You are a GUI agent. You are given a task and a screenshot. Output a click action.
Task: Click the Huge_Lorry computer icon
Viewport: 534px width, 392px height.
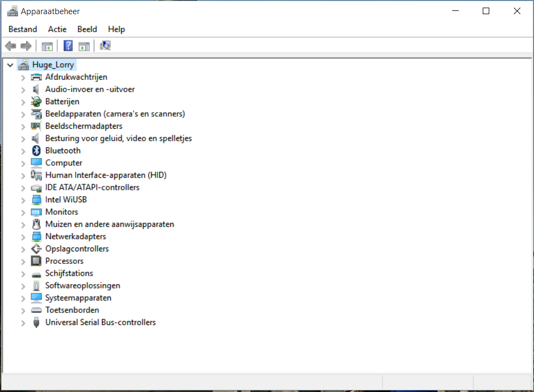pyautogui.click(x=23, y=65)
